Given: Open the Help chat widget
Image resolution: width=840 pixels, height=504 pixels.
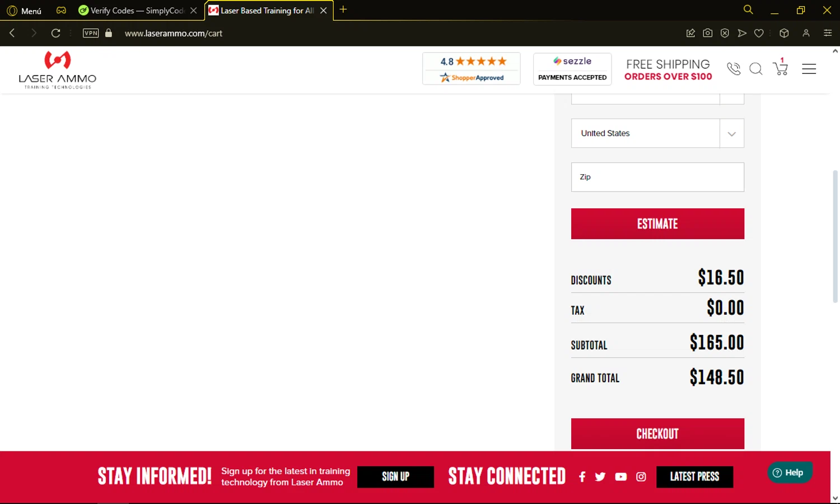Looking at the screenshot, I should point(789,473).
